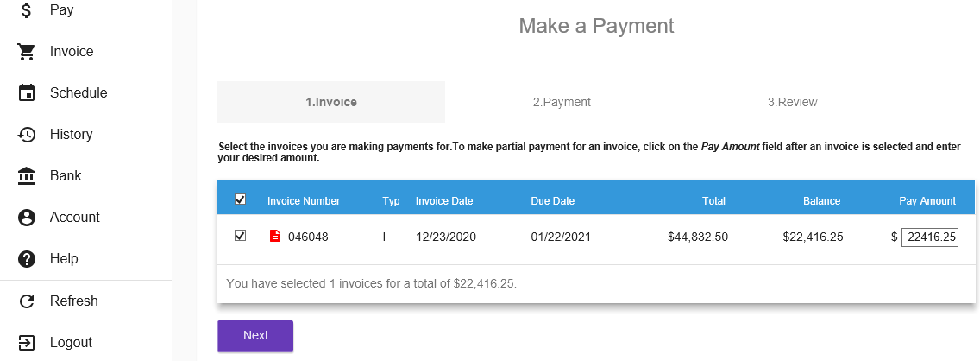
Task: Click the Balance column header
Action: coord(821,201)
